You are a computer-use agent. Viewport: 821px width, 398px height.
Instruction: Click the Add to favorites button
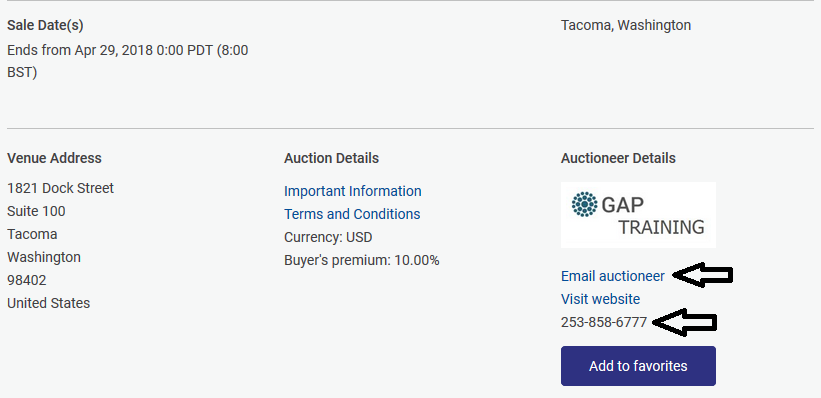pos(638,366)
